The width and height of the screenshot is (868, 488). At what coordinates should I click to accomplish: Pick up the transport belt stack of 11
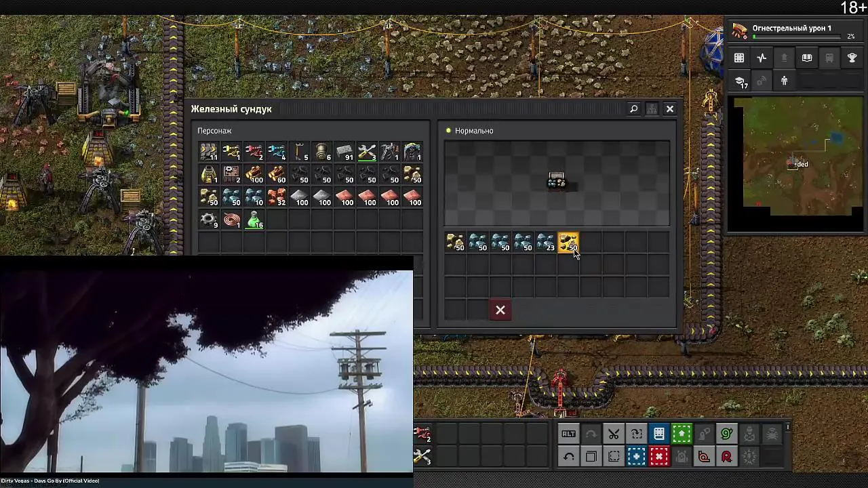[x=209, y=152]
